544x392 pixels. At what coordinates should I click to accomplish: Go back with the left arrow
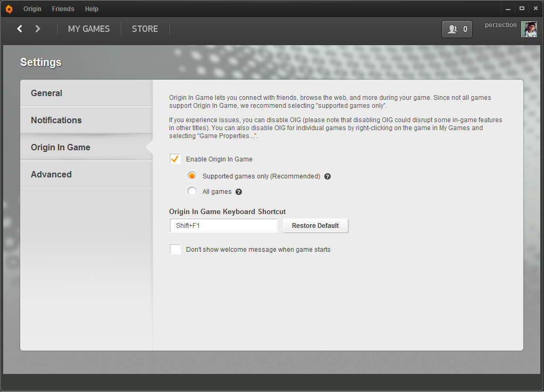click(x=20, y=29)
